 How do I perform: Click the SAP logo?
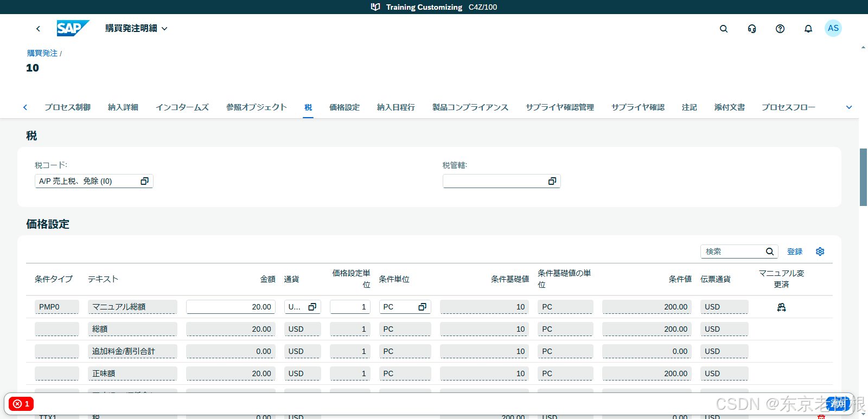click(73, 28)
